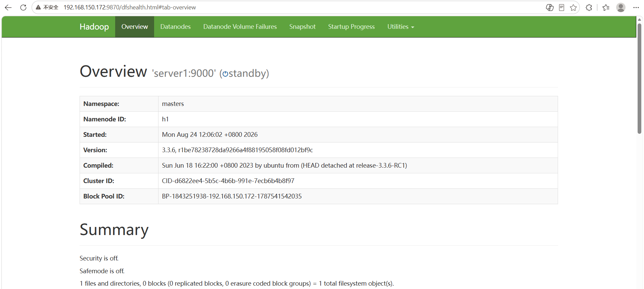The width and height of the screenshot is (644, 289).
Task: Click the 'Compiled:' row label
Action: tap(98, 166)
